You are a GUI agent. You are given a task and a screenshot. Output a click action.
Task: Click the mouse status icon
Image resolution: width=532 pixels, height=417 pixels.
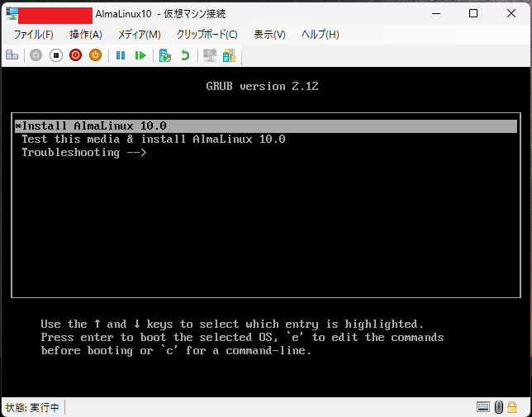(499, 407)
